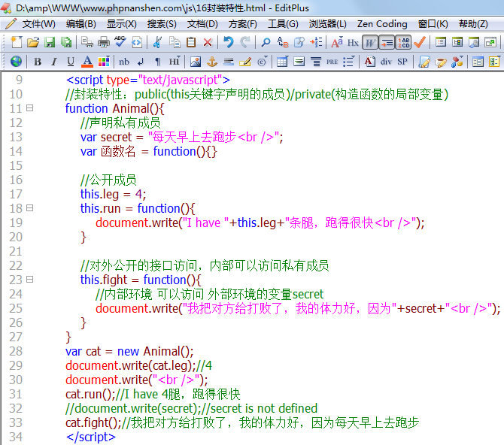
Task: Delete with the red X icon
Action: (208, 42)
